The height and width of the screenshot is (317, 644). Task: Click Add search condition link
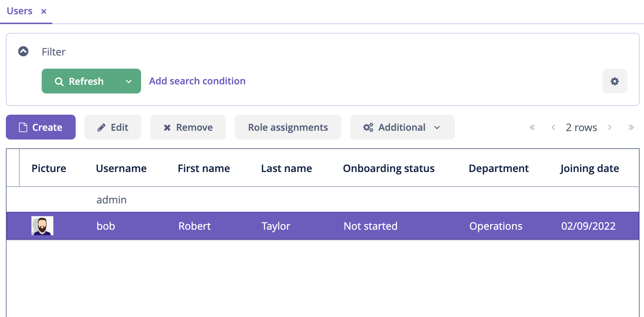point(197,81)
